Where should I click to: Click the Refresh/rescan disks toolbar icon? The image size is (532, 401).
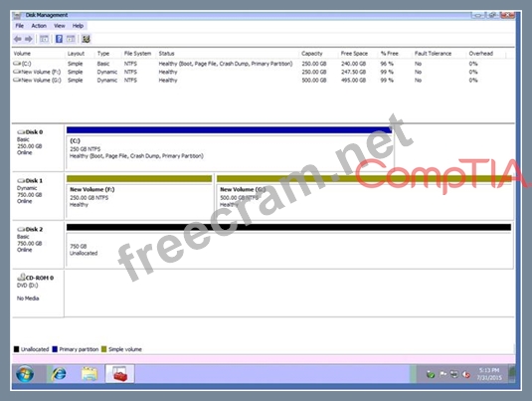coord(86,39)
